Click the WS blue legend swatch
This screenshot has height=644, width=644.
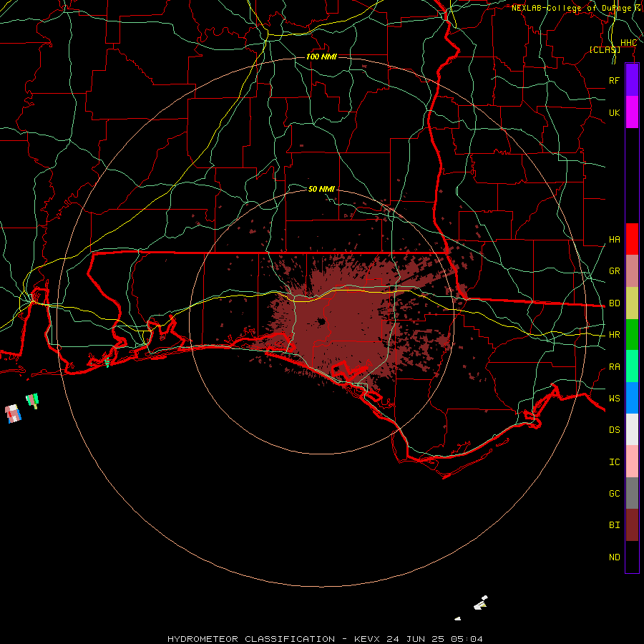point(632,398)
